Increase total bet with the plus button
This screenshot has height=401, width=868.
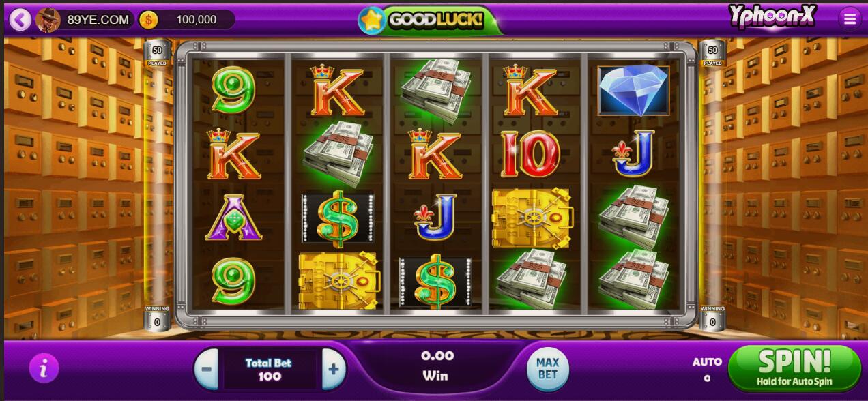(334, 369)
